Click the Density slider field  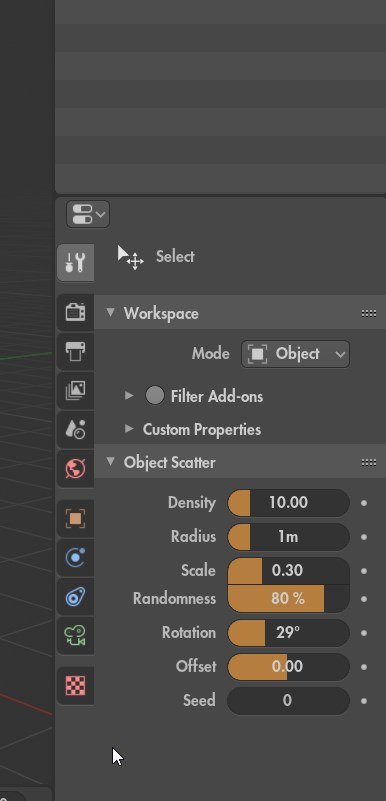point(288,503)
